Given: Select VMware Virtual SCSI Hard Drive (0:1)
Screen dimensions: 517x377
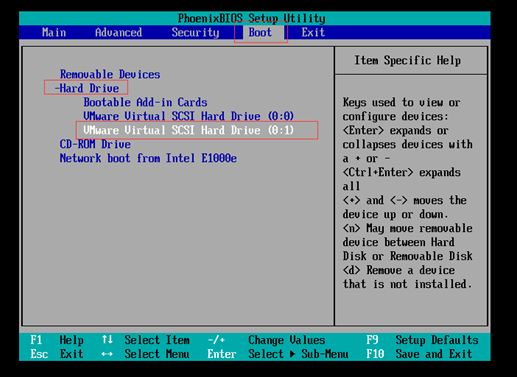Looking at the screenshot, I should [x=188, y=130].
